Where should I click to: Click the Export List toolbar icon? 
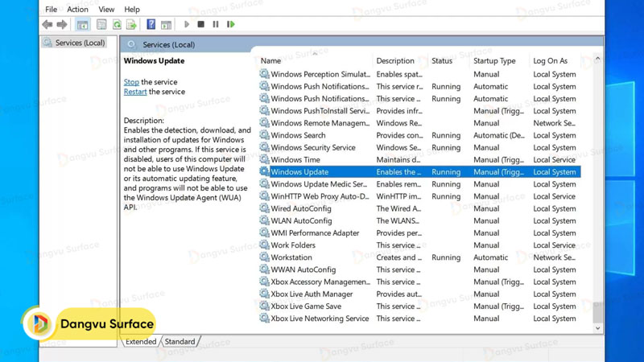(x=131, y=25)
